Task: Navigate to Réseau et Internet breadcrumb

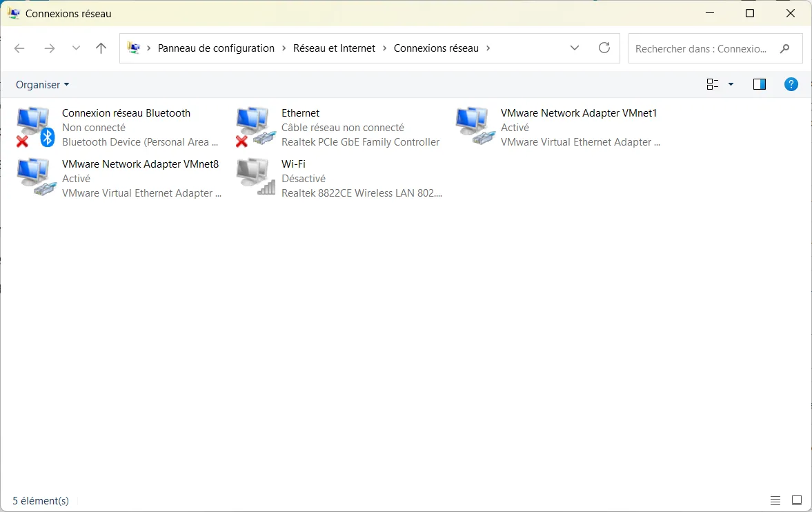Action: (x=334, y=48)
